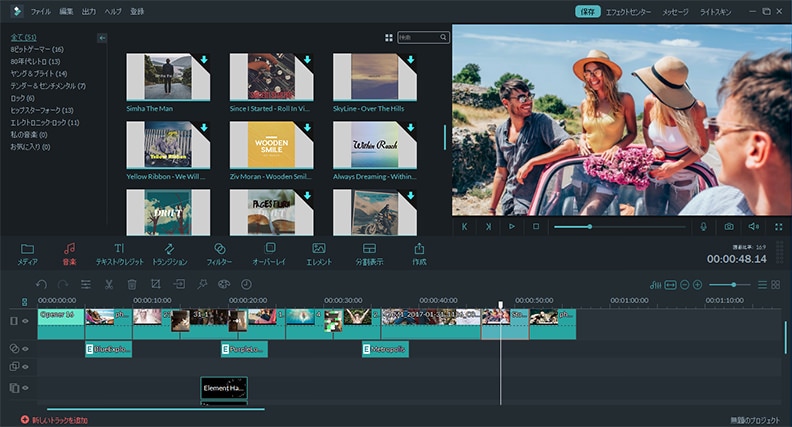792x427 pixels.
Task: Select the ロック (6) category
Action: pyautogui.click(x=22, y=98)
